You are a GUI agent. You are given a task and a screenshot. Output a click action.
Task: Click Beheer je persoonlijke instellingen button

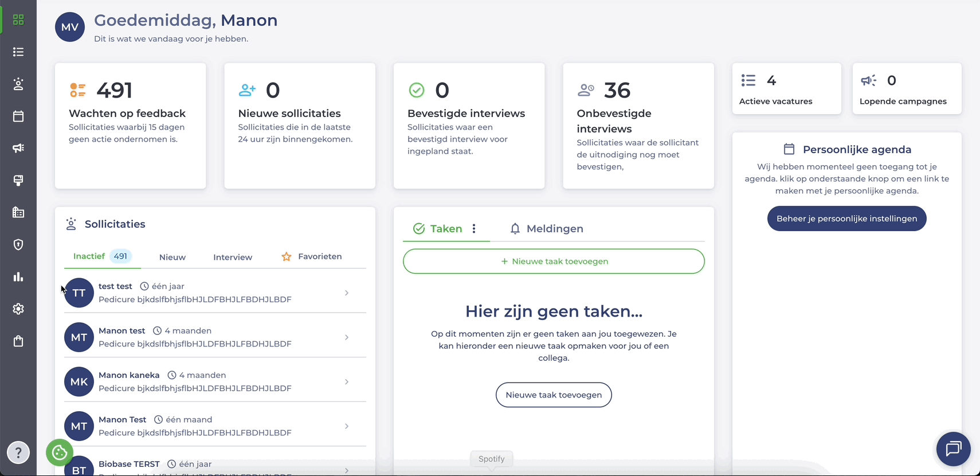(846, 219)
